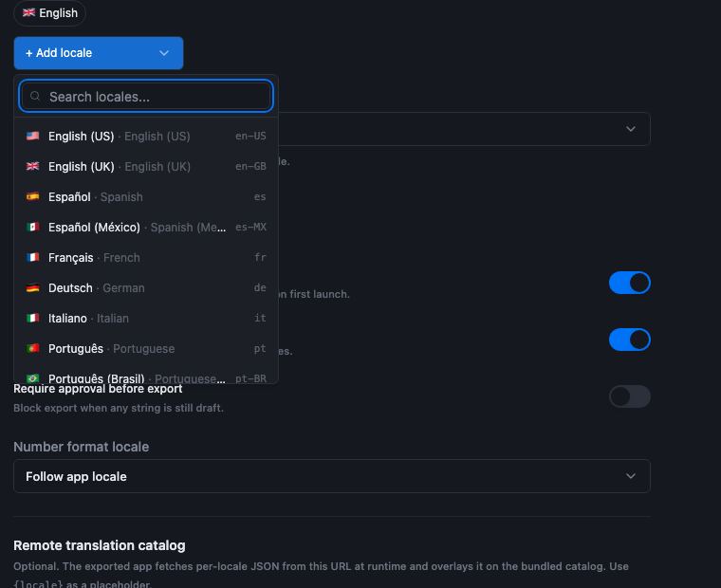721x588 pixels.
Task: Click the Portugal flag icon
Action: (32, 348)
